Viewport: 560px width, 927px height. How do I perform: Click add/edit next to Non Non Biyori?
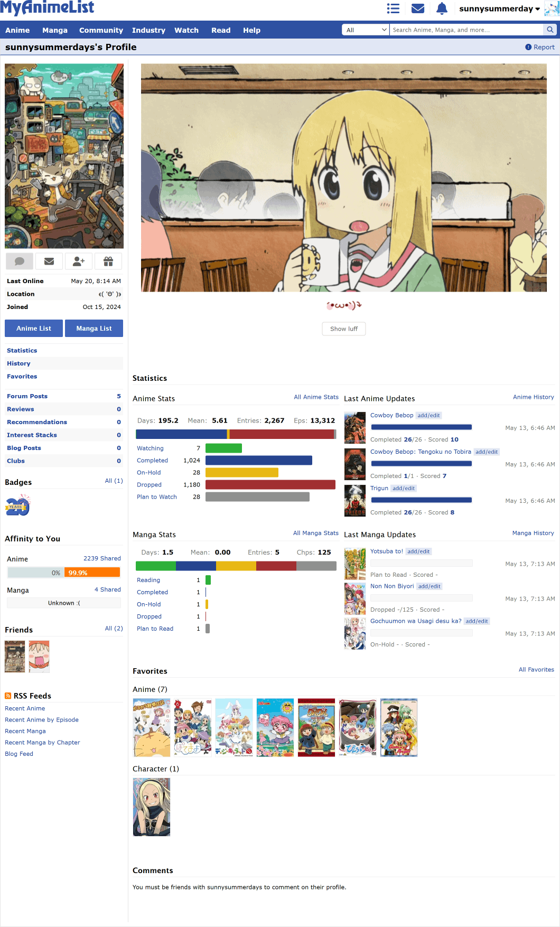click(429, 586)
